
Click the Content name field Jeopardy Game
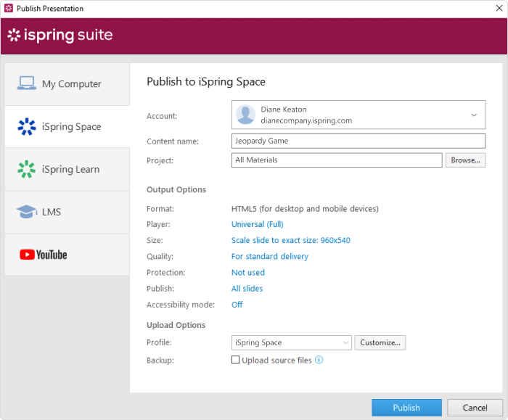pos(359,141)
